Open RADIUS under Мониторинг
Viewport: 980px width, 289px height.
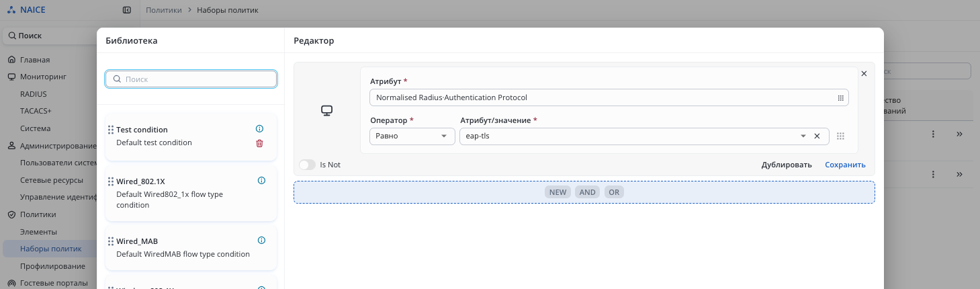[34, 94]
